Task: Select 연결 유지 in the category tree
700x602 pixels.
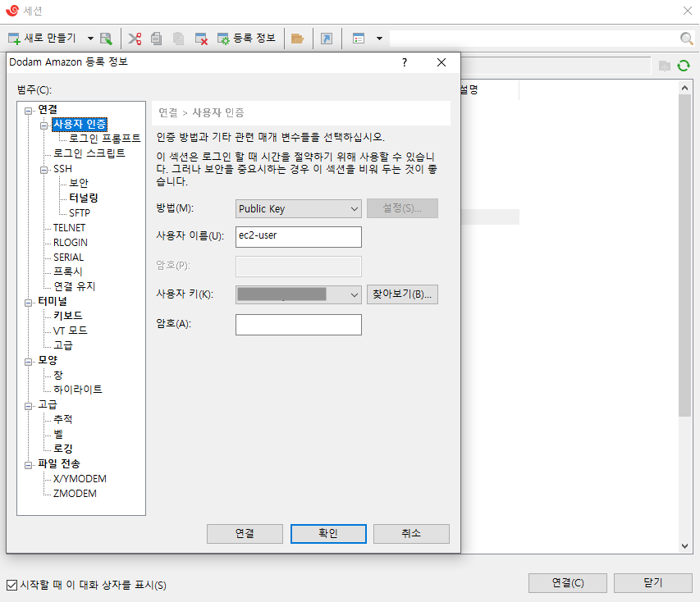Action: 75,286
